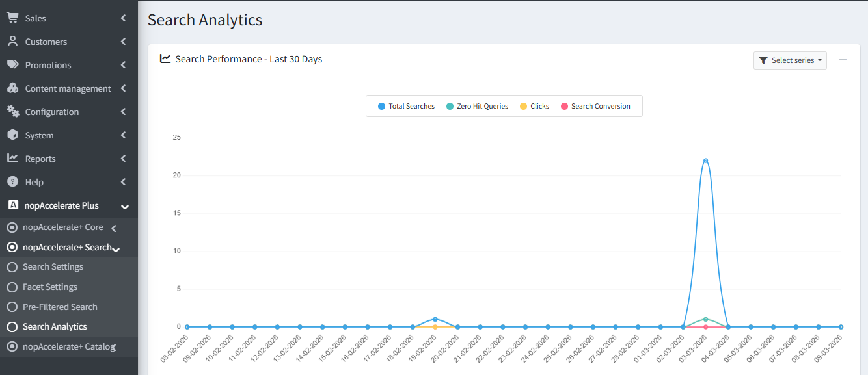Collapse the Search Performance card
The image size is (868, 375).
coord(843,60)
